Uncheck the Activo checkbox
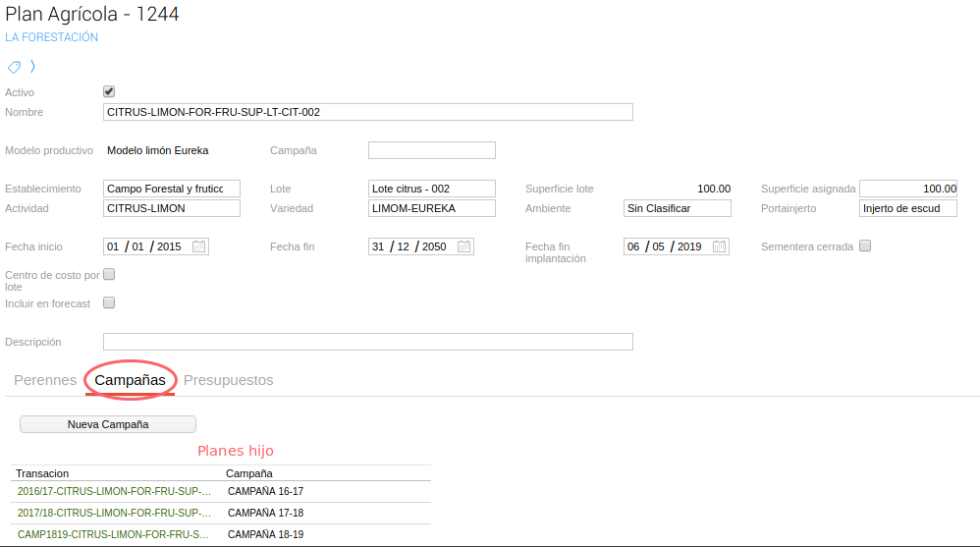Image resolution: width=980 pixels, height=547 pixels. 109,91
